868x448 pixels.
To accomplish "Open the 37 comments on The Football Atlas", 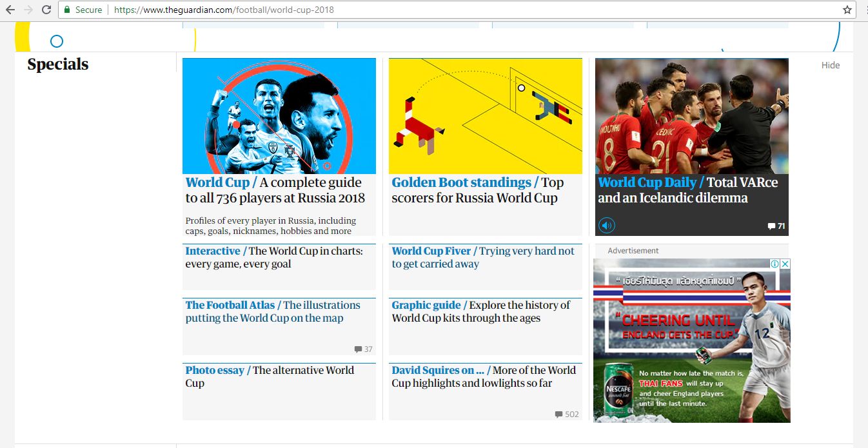I will pyautogui.click(x=363, y=349).
